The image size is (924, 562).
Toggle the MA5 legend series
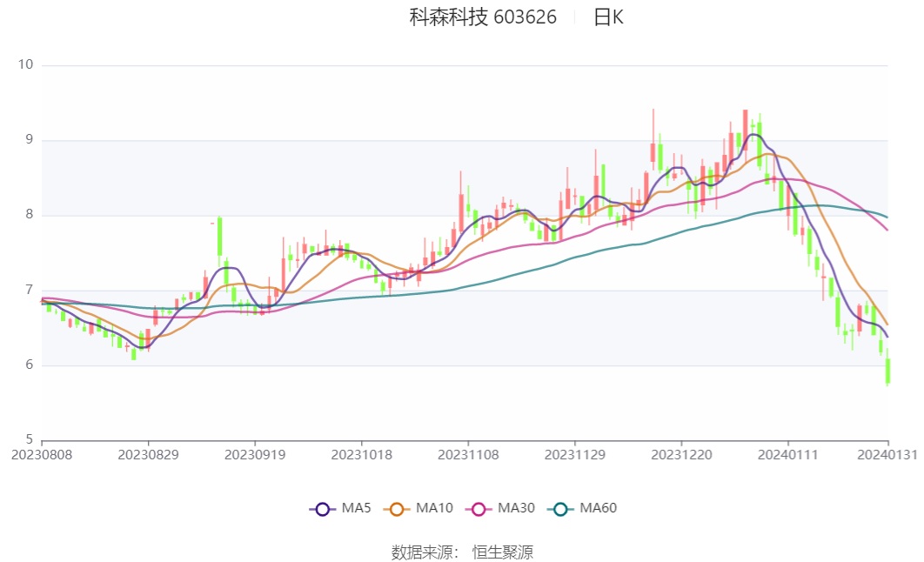[340, 508]
